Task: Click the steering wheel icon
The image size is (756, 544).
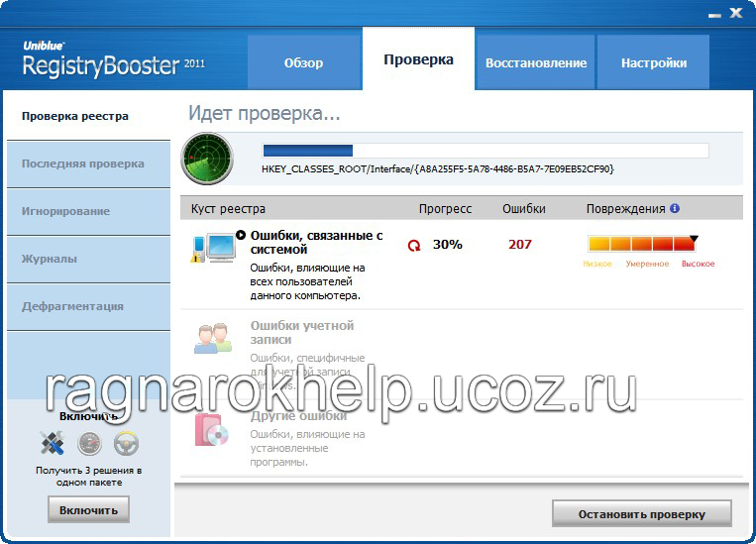Action: point(126,443)
